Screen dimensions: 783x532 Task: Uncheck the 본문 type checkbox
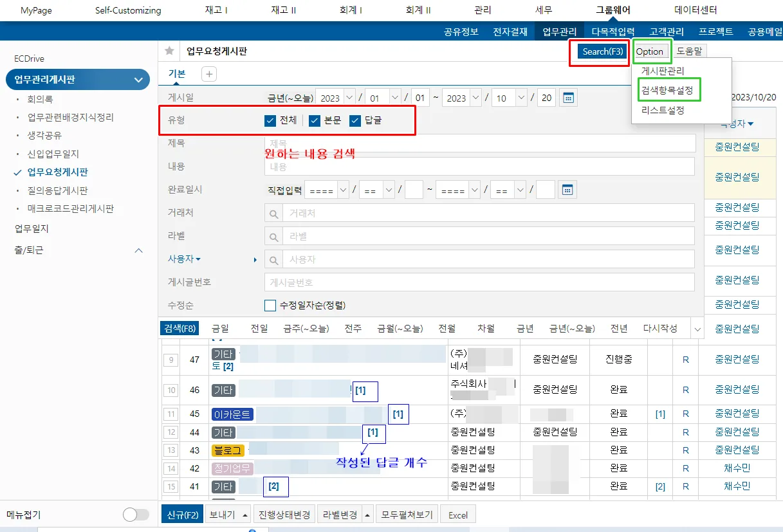(315, 120)
